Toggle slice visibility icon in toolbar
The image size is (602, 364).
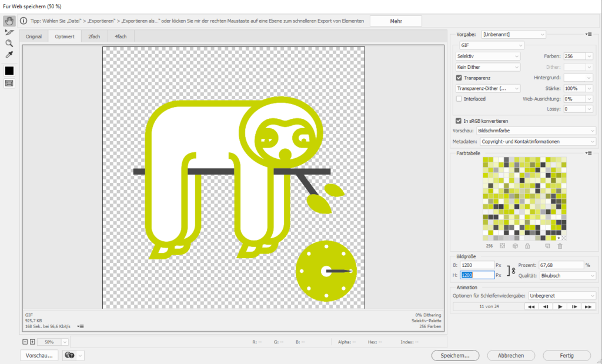point(9,84)
